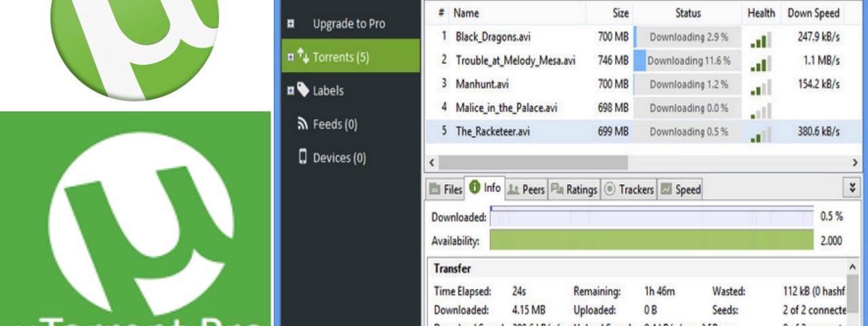Click the left arrow of horizontal scrollbar

pos(431,162)
